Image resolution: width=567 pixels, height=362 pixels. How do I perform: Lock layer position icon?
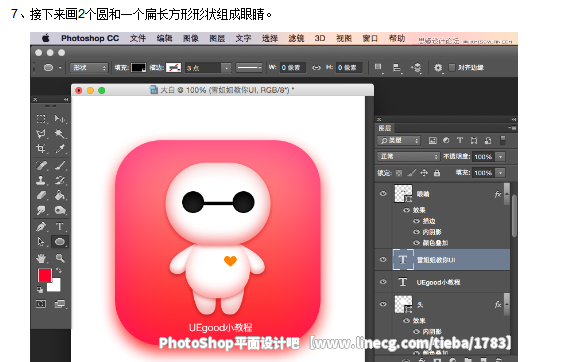click(x=424, y=173)
